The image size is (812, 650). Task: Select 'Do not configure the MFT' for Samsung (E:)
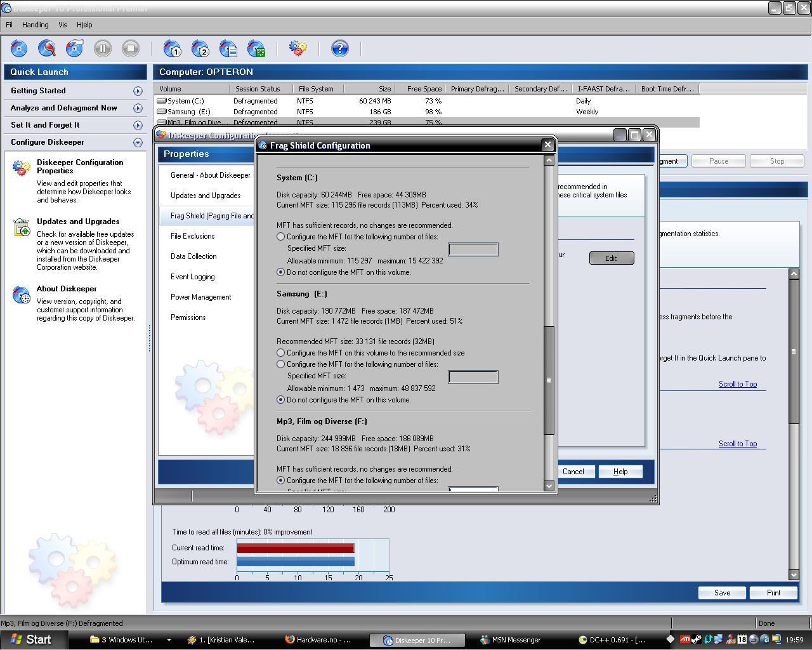(281, 400)
